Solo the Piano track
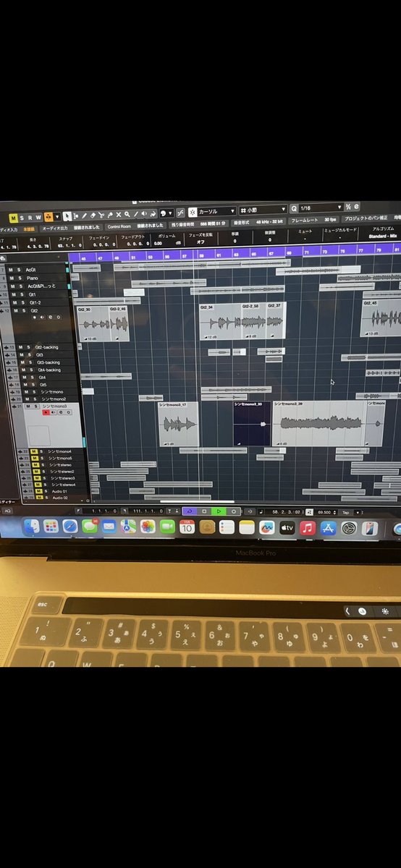Image resolution: width=401 pixels, height=868 pixels. pyautogui.click(x=20, y=278)
